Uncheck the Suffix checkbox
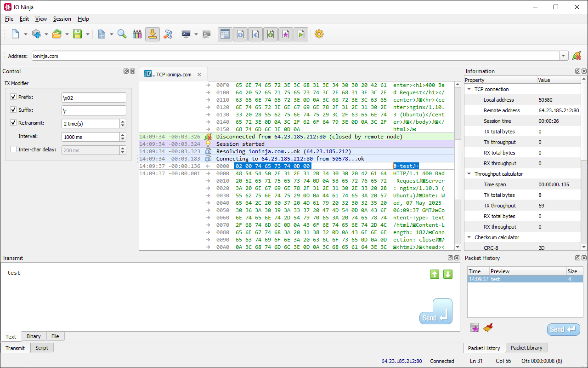The width and height of the screenshot is (588, 368). click(13, 110)
